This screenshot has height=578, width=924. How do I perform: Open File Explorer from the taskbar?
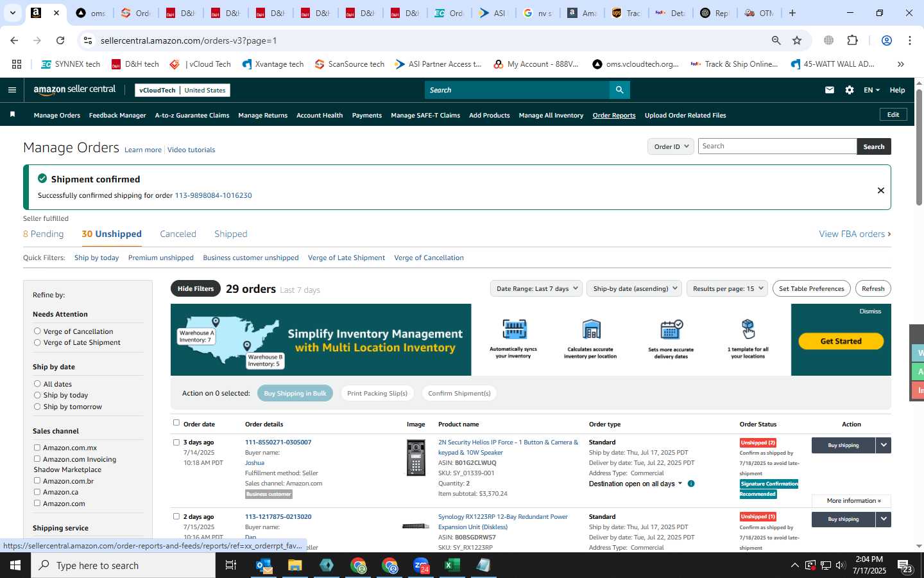(x=295, y=565)
